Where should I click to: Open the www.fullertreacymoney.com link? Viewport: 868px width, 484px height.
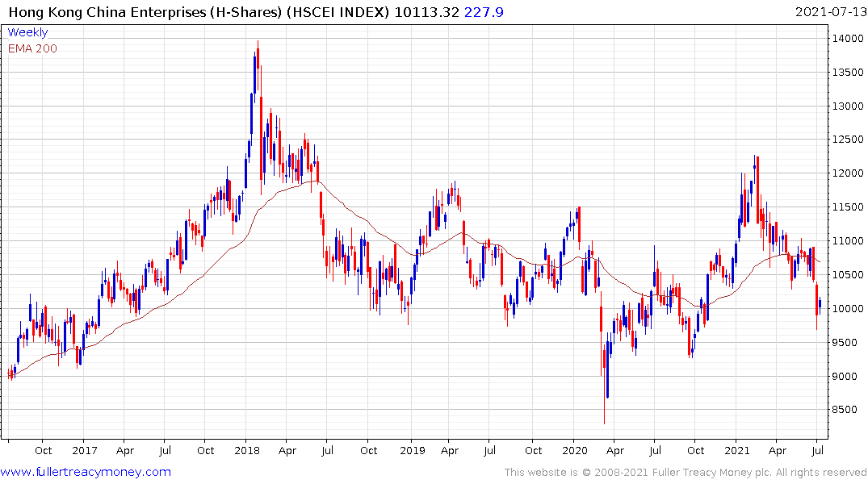(86, 472)
